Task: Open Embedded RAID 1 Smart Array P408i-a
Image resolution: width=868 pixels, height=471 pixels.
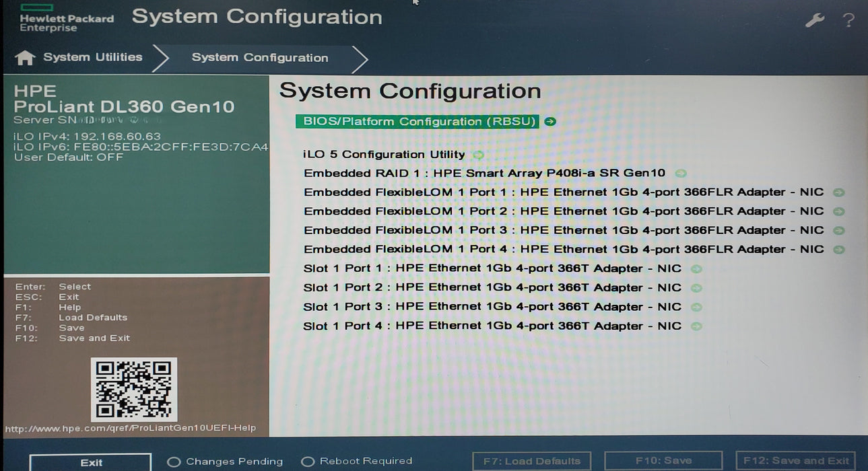Action: (485, 174)
